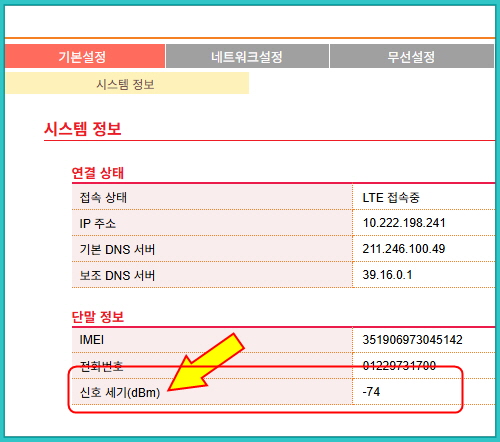This screenshot has width=500, height=442.
Task: Click the IMEI number 351906973045142
Action: 412,340
